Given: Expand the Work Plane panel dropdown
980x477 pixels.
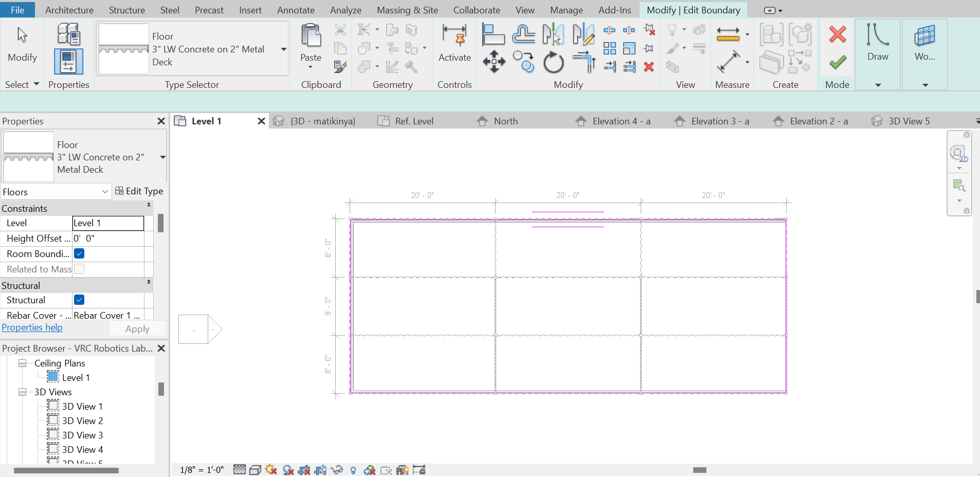Looking at the screenshot, I should tap(925, 85).
